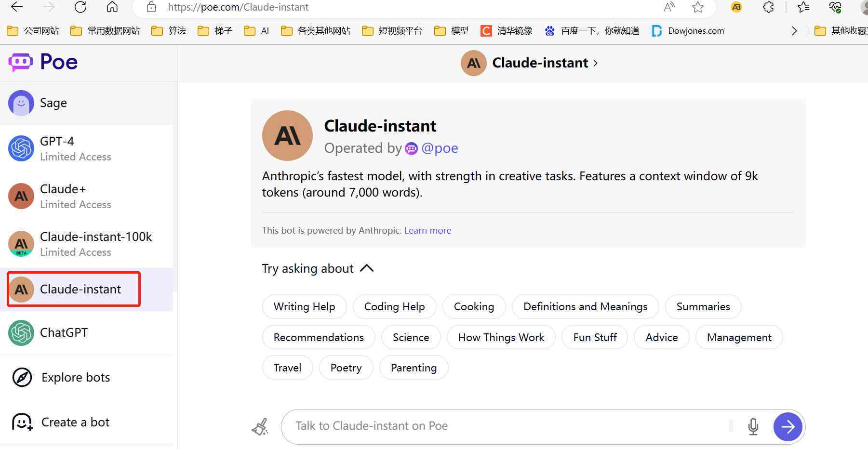Image resolution: width=868 pixels, height=449 pixels.
Task: Open the browser home icon
Action: (x=112, y=7)
